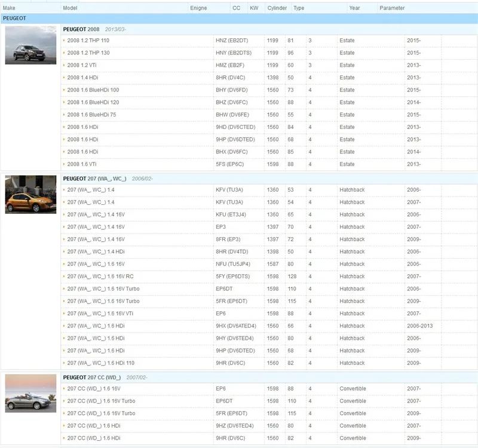Click engine code KFU (ET3J4)

[x=231, y=214]
